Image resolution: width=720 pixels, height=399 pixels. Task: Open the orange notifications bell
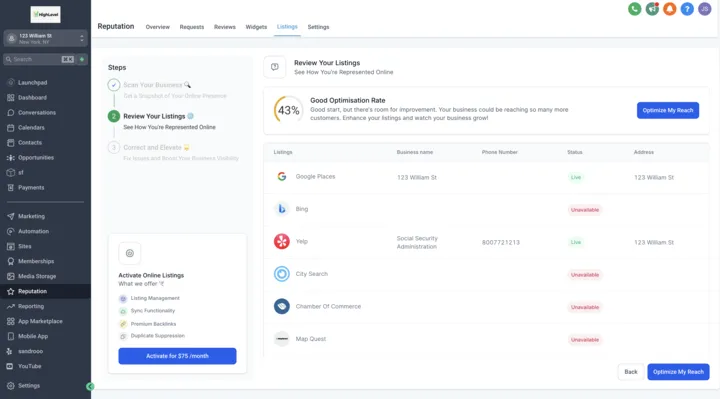tap(669, 9)
